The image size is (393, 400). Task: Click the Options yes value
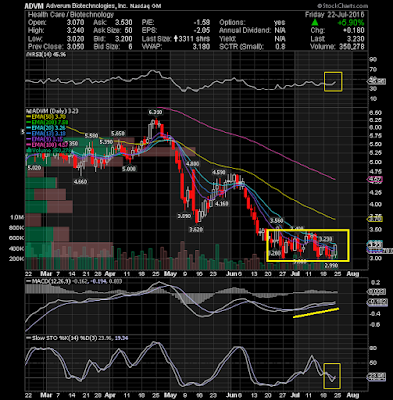[279, 23]
